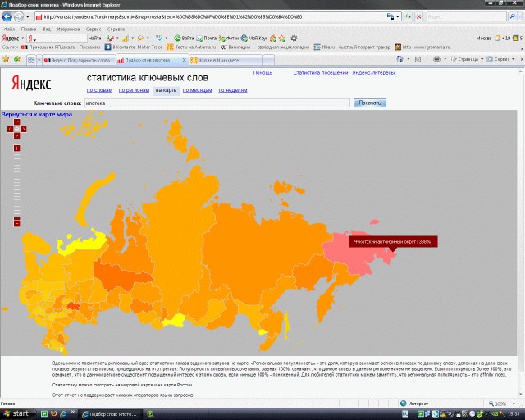The width and height of the screenshot is (525, 420).
Task: Open the Сервис dropdown in command bar
Action: (x=500, y=59)
